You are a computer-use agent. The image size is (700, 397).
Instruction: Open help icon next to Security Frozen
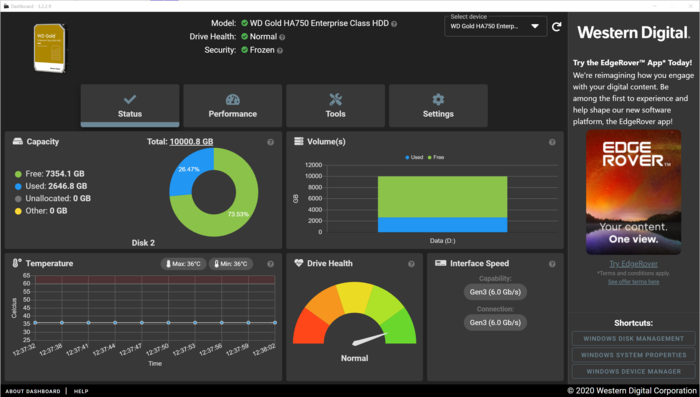[x=280, y=50]
